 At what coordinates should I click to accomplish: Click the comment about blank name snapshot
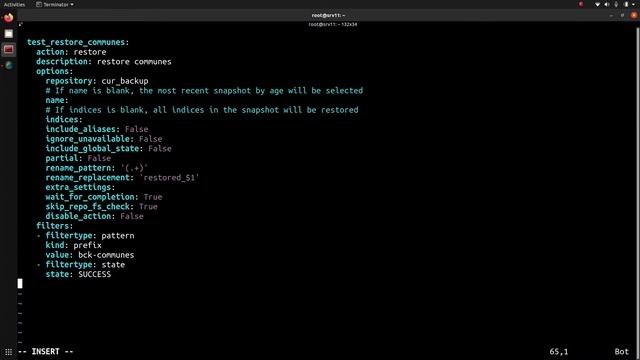click(x=204, y=91)
